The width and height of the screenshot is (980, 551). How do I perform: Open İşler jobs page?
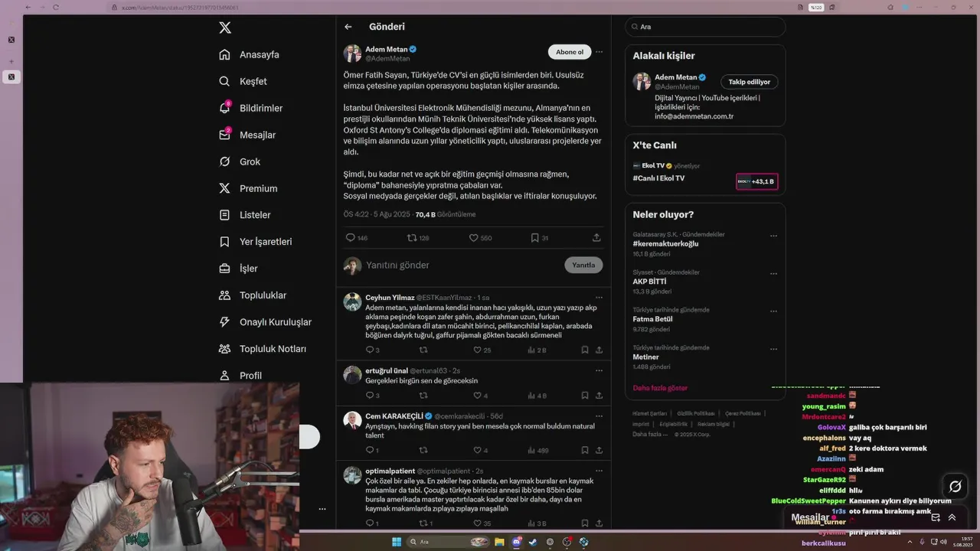pyautogui.click(x=238, y=269)
